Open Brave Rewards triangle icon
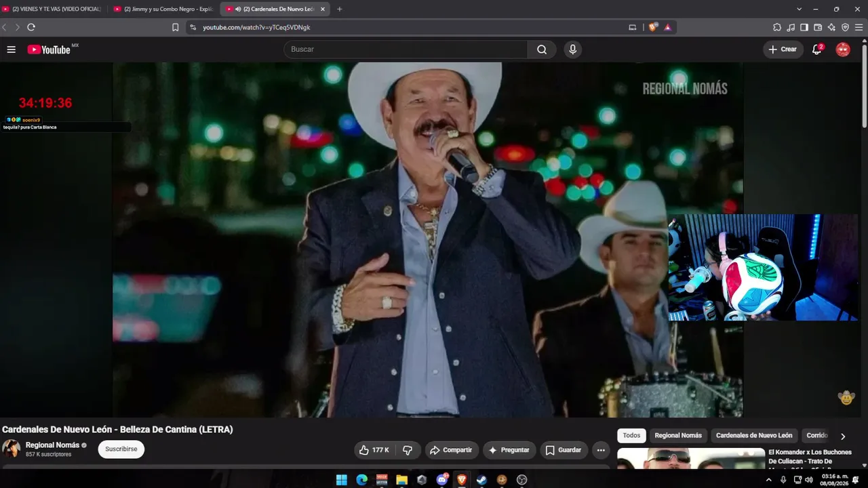The height and width of the screenshot is (488, 868). 668,28
